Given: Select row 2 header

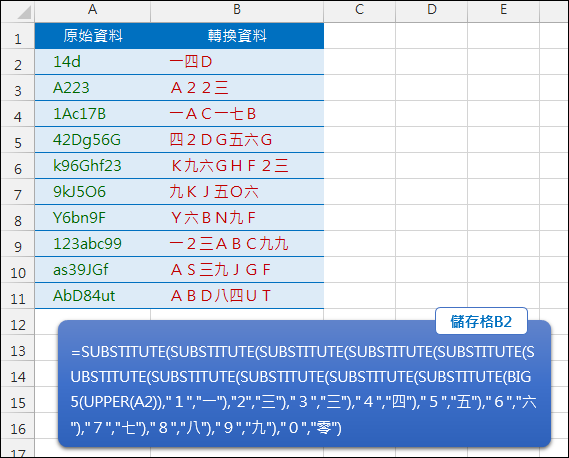Looking at the screenshot, I should click(18, 62).
